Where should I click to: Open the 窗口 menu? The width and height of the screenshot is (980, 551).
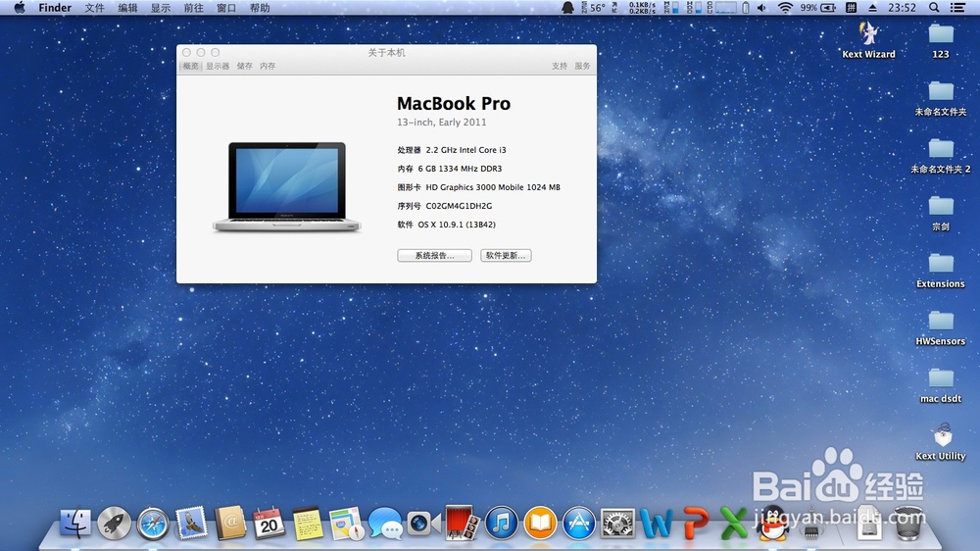coord(226,8)
